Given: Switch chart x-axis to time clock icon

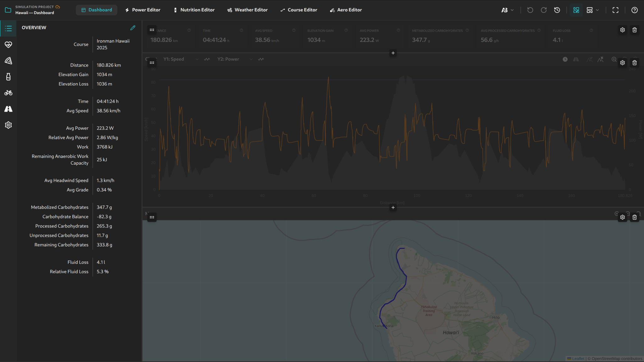Looking at the screenshot, I should click(x=565, y=59).
